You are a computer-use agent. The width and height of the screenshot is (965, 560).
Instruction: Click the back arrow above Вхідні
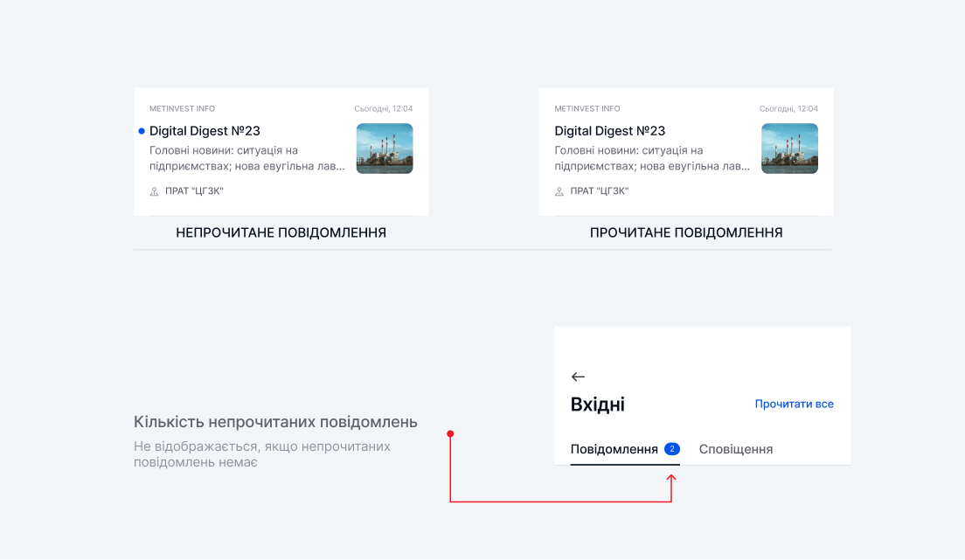point(578,377)
